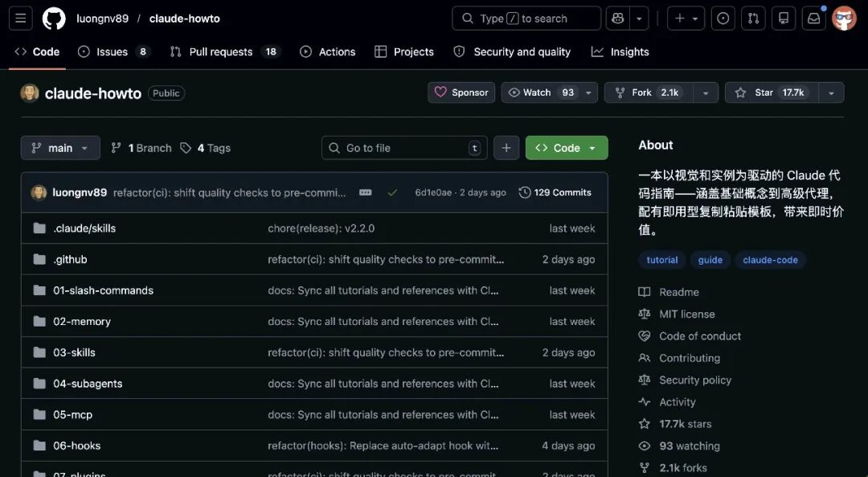The height and width of the screenshot is (477, 868).
Task: Open the user profile avatar menu
Action: click(x=844, y=19)
